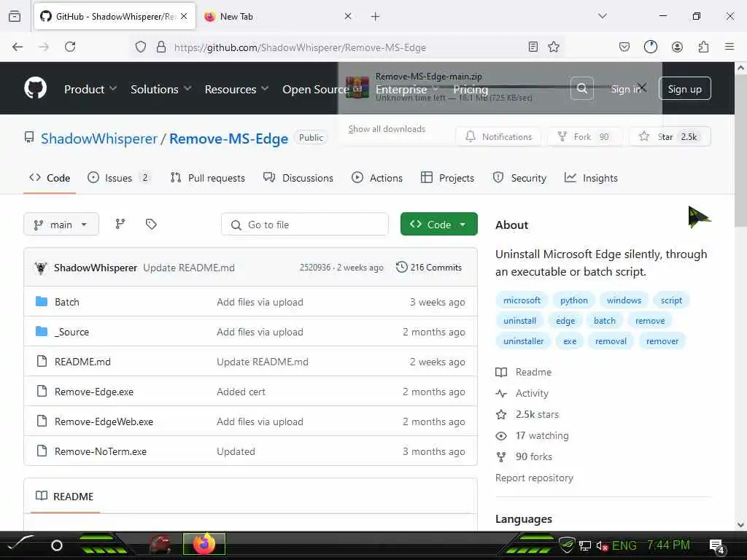
Task: Click the Sign up button
Action: coord(684,88)
